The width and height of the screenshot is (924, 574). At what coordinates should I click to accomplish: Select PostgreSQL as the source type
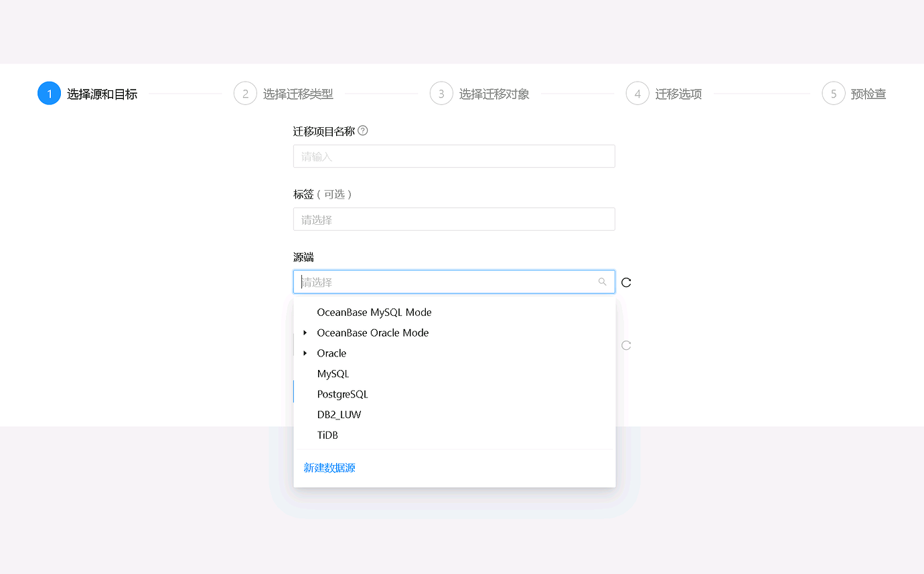pyautogui.click(x=342, y=394)
